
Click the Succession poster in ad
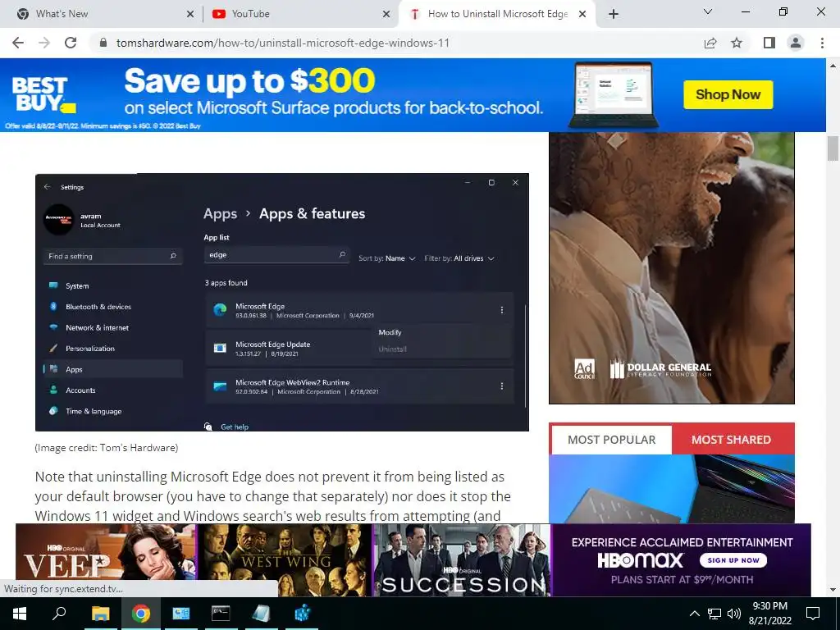(x=463, y=559)
